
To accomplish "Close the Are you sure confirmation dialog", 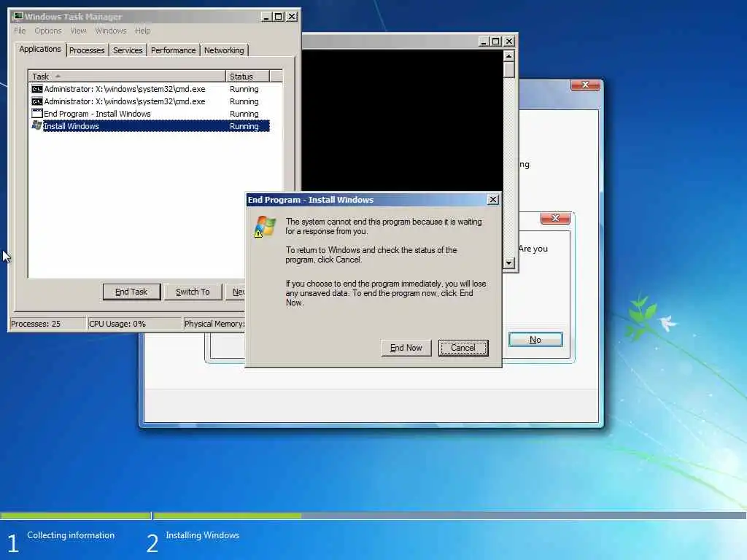I will point(555,218).
